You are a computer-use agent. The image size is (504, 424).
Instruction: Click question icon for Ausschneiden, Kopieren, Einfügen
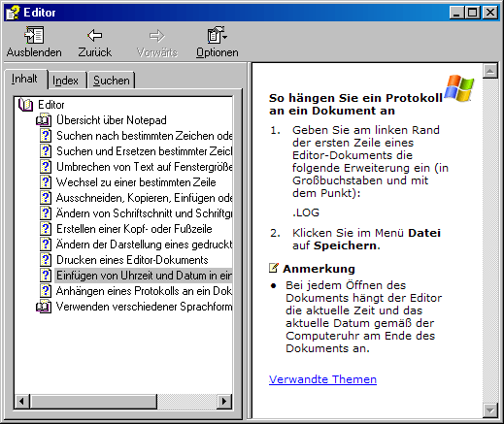(46, 198)
